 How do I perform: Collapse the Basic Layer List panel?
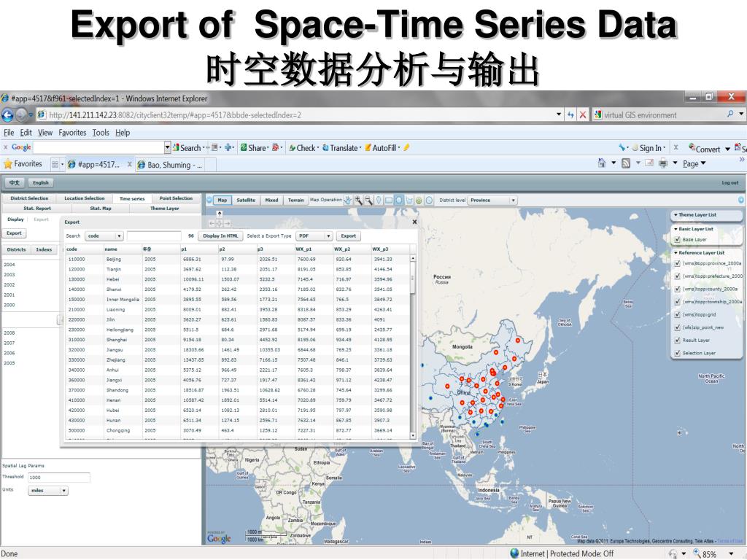point(676,229)
